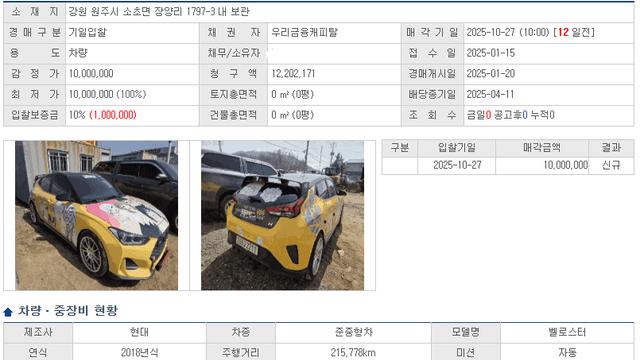Click building area value in 건물총면적 row
The image size is (640, 360).
coord(292,115)
